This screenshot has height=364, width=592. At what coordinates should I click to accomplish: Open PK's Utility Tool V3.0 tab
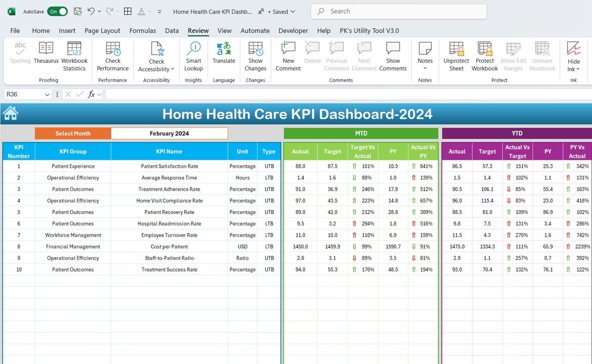369,30
